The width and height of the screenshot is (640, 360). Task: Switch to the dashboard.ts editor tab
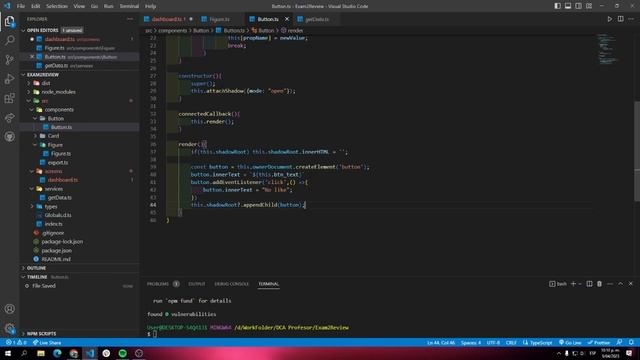point(167,19)
